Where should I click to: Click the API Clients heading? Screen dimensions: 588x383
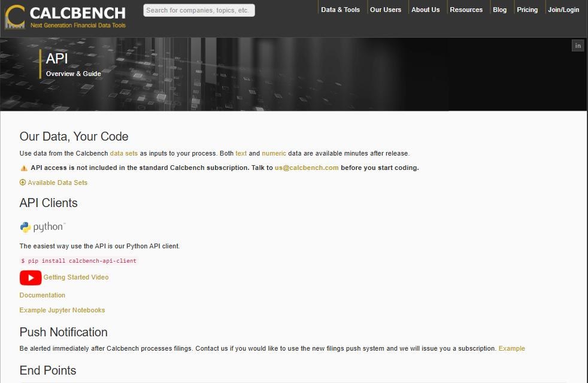click(49, 203)
